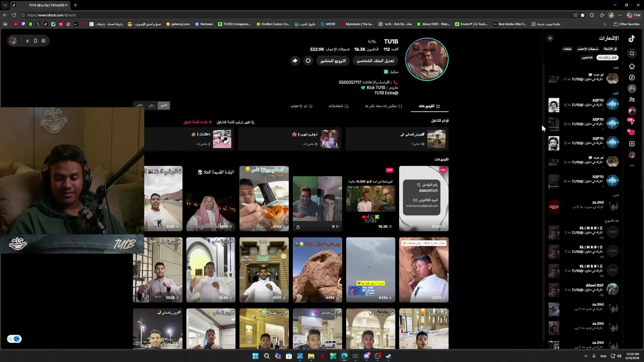Viewport: 644px width, 362px height.
Task: Open taskbar search magnifier
Action: [267, 356]
